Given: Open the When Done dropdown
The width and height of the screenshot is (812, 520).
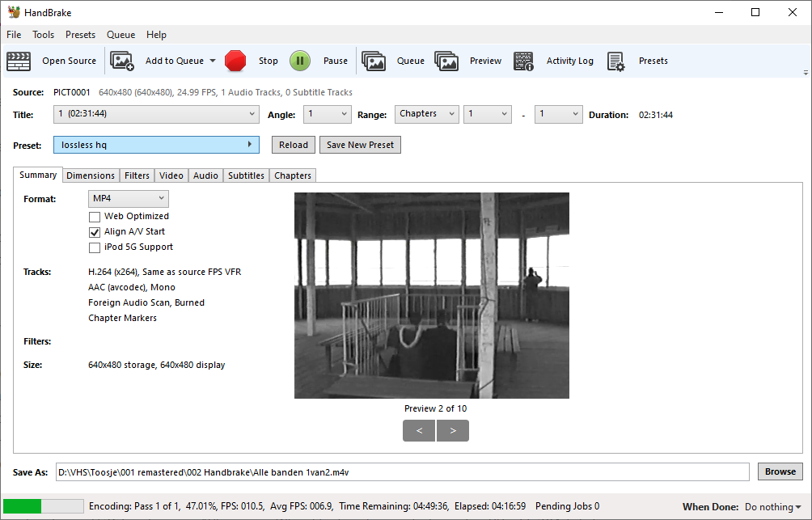Looking at the screenshot, I should tap(772, 506).
